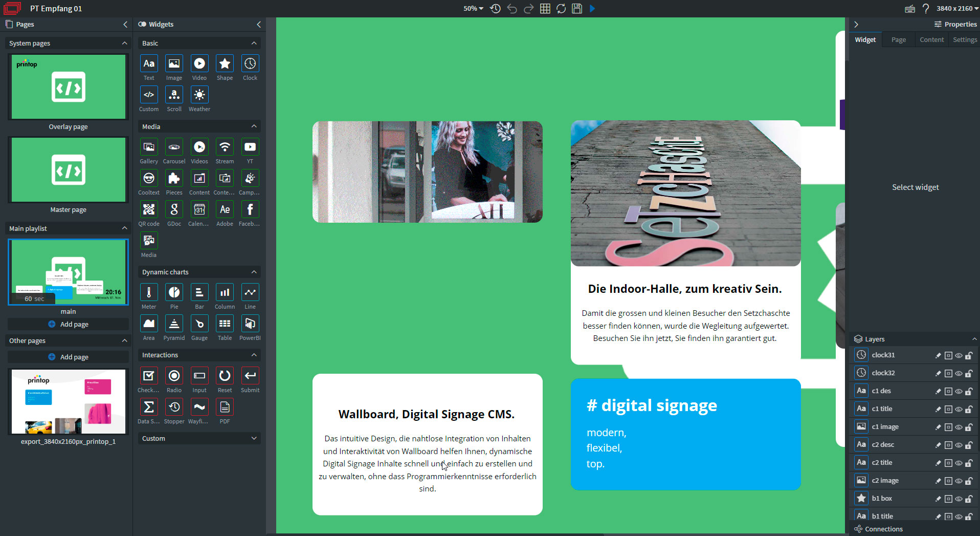The image size is (980, 536).
Task: Click the save icon in top toolbar
Action: 577,9
